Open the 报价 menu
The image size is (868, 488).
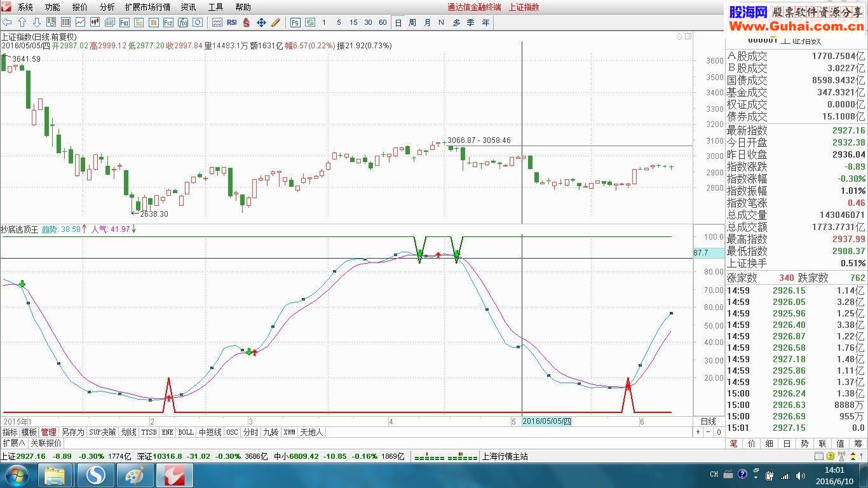click(80, 7)
